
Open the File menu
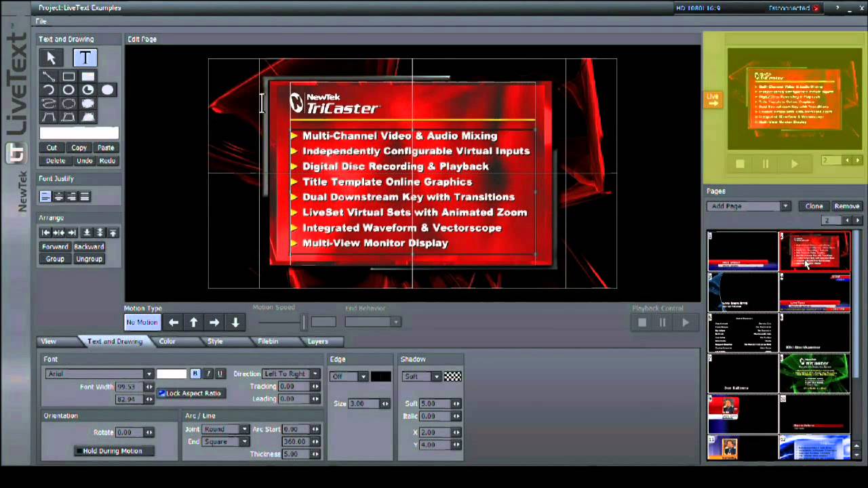point(41,22)
